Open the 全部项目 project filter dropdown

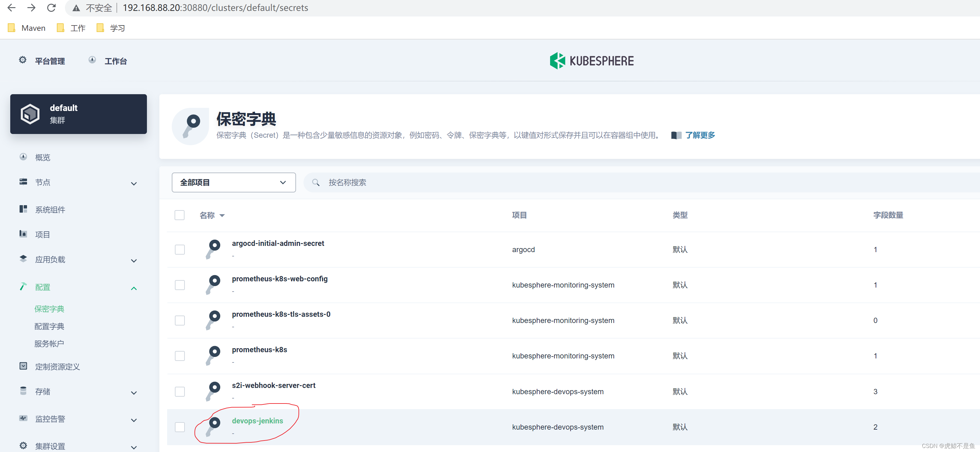pyautogui.click(x=233, y=182)
